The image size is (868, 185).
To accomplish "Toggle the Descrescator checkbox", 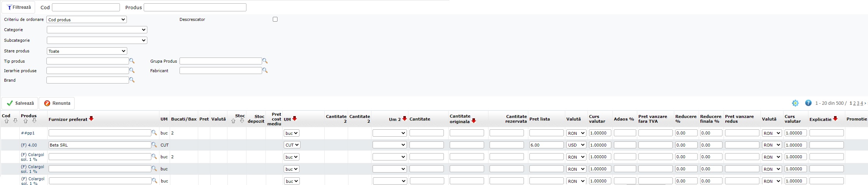I will point(275,19).
